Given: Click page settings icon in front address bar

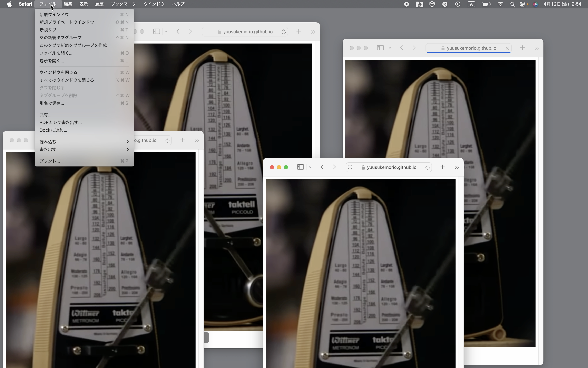Looking at the screenshot, I should 350,167.
